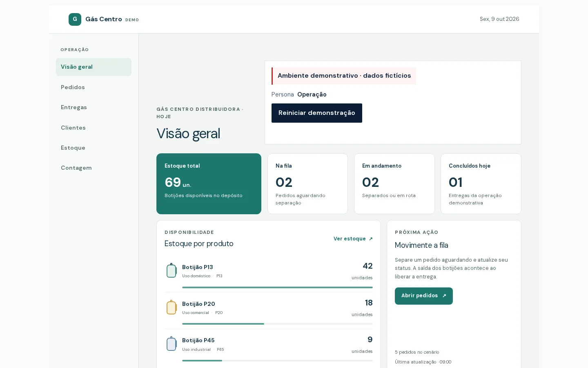Viewport: 588px width, 368px height.
Task: Go to Pedidos in the sidebar
Action: 94,87
